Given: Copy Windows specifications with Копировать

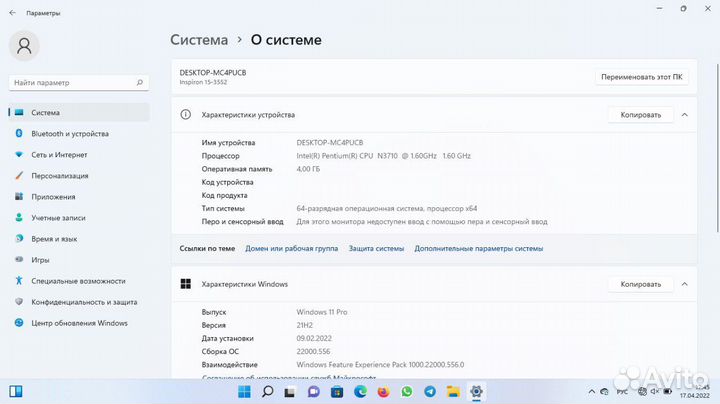Looking at the screenshot, I should pos(641,284).
